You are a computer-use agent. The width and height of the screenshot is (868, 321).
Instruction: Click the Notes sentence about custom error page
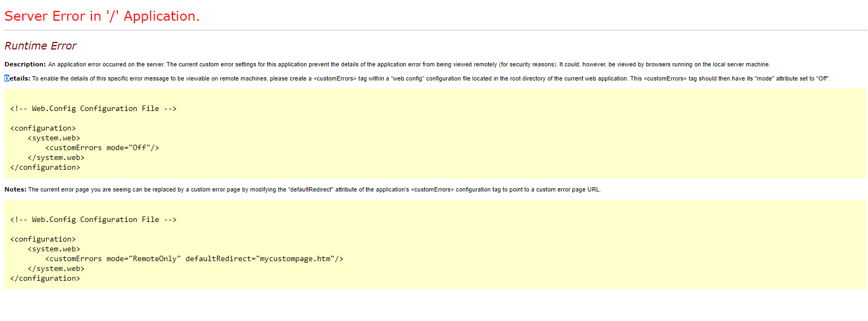point(315,189)
